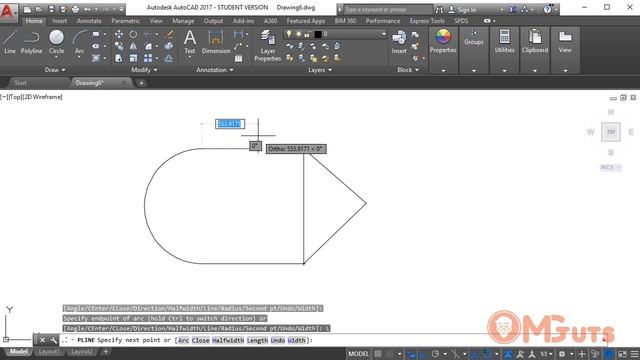The width and height of the screenshot is (640, 360).
Task: Click the Table icon in Annotation
Action: click(x=238, y=58)
